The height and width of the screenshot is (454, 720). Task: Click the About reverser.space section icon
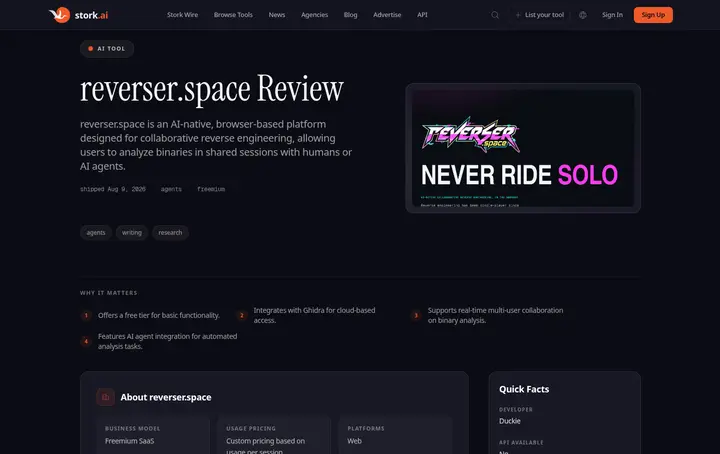tap(105, 397)
